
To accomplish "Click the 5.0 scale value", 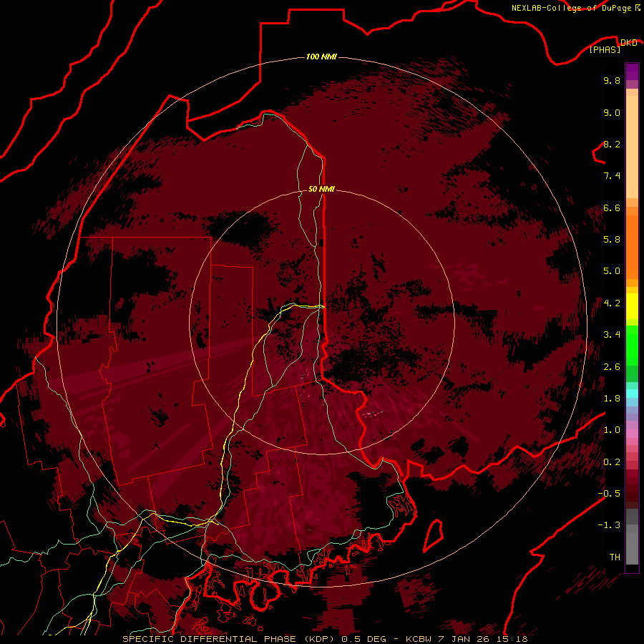I will [612, 271].
